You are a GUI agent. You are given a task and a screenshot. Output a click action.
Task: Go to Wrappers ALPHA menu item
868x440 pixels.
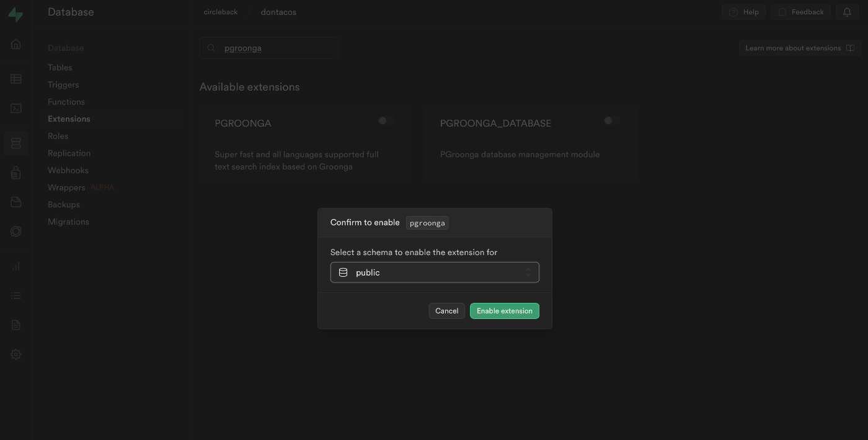pyautogui.click(x=81, y=187)
